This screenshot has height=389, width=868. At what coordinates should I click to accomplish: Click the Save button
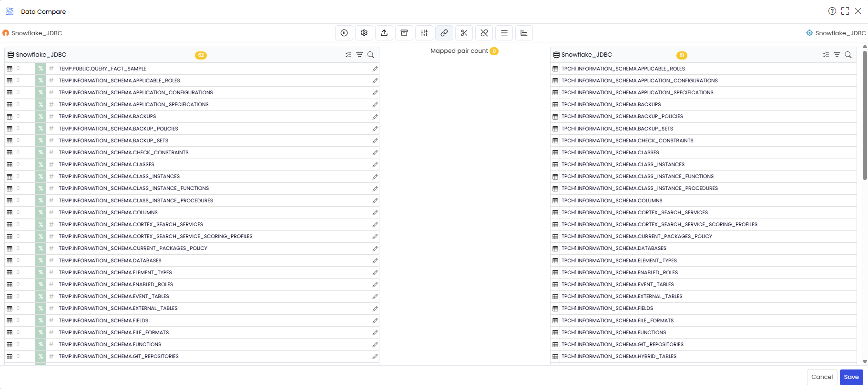pos(851,377)
